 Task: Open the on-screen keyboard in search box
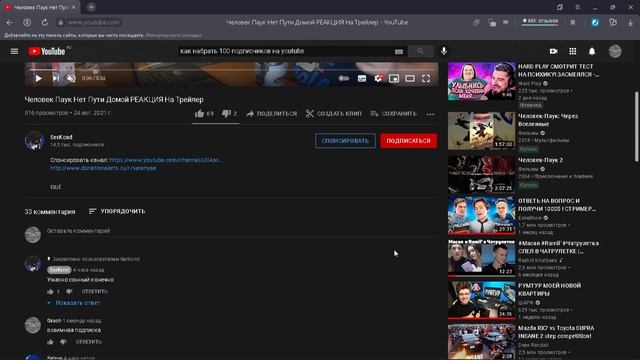tap(399, 51)
